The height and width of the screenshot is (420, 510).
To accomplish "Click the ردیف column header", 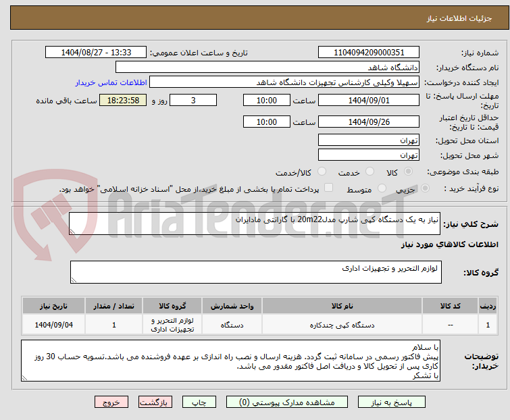I will 488,306.
